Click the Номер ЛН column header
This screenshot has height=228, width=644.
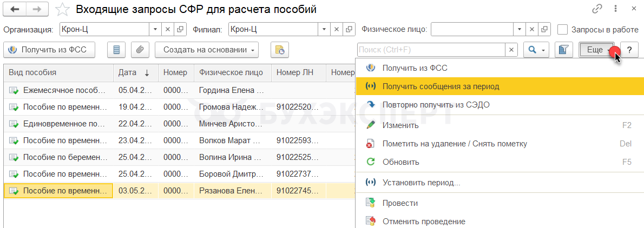(x=299, y=72)
